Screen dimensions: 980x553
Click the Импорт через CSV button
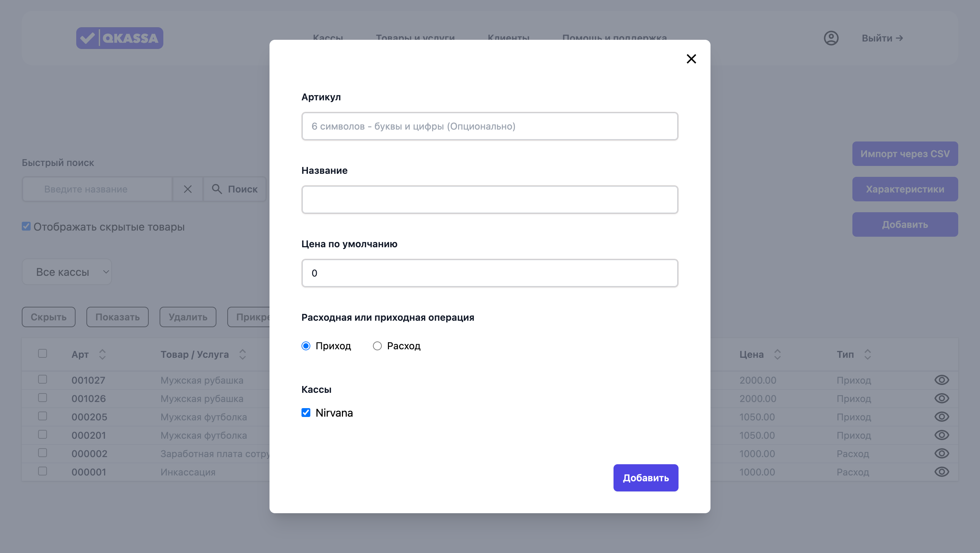(x=905, y=154)
